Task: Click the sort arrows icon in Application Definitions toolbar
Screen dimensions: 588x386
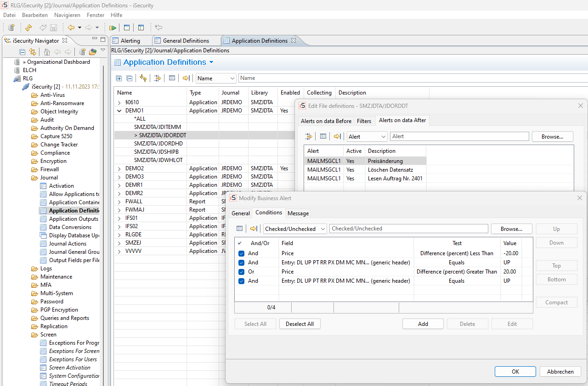Action: [143, 78]
